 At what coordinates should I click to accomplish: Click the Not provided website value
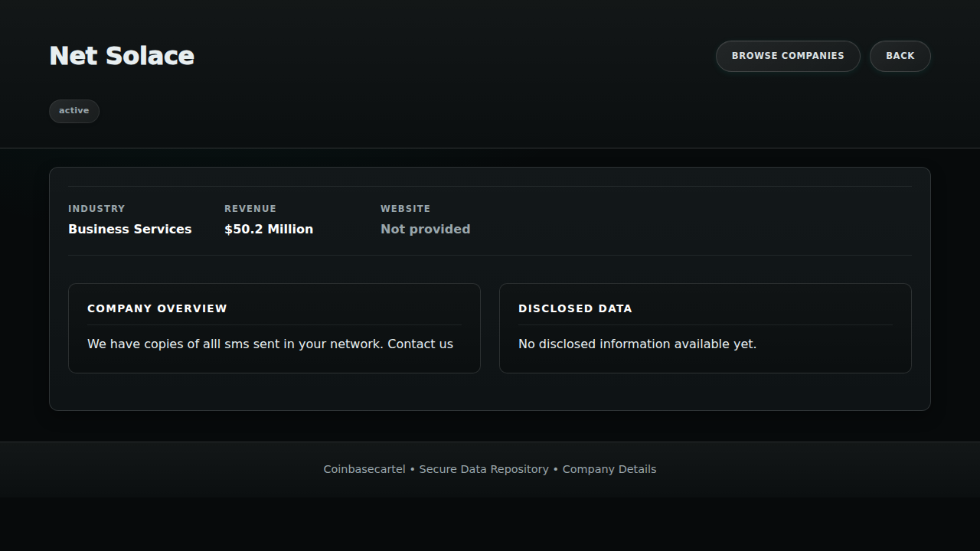(x=425, y=230)
